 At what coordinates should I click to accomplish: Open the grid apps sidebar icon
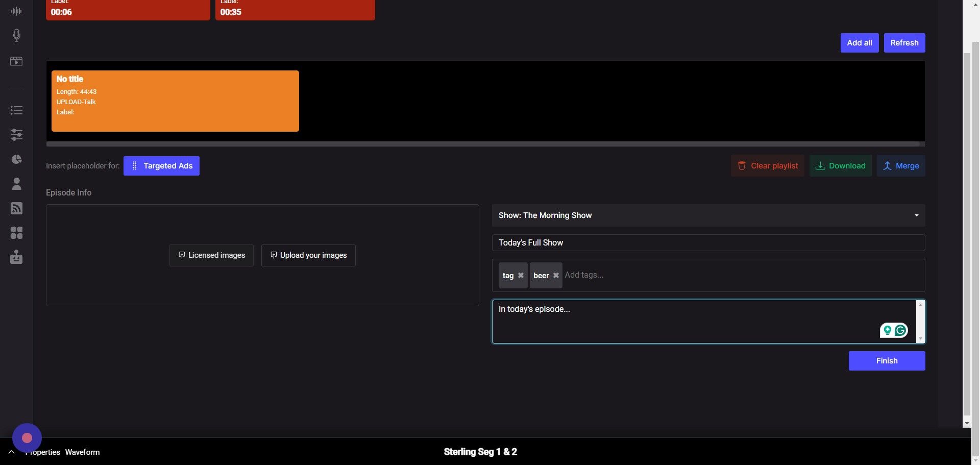[16, 233]
